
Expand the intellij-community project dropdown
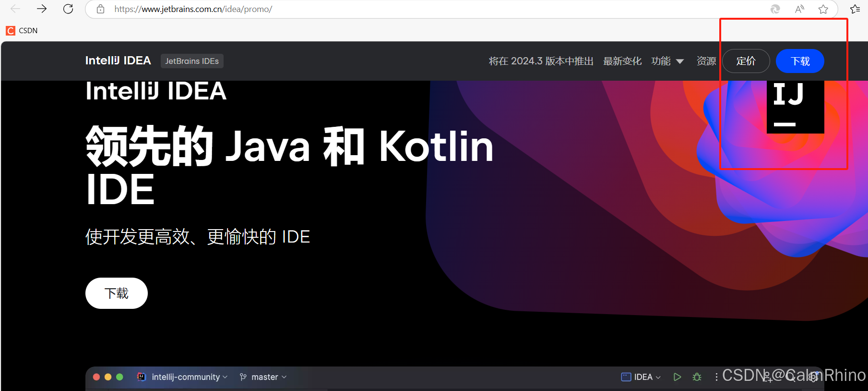pos(190,377)
